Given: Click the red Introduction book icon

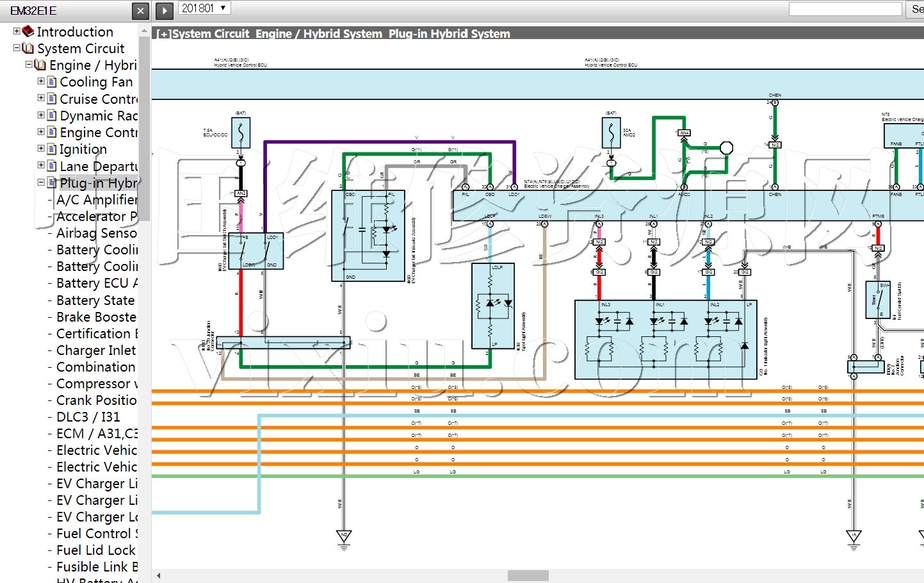Looking at the screenshot, I should pyautogui.click(x=28, y=31).
